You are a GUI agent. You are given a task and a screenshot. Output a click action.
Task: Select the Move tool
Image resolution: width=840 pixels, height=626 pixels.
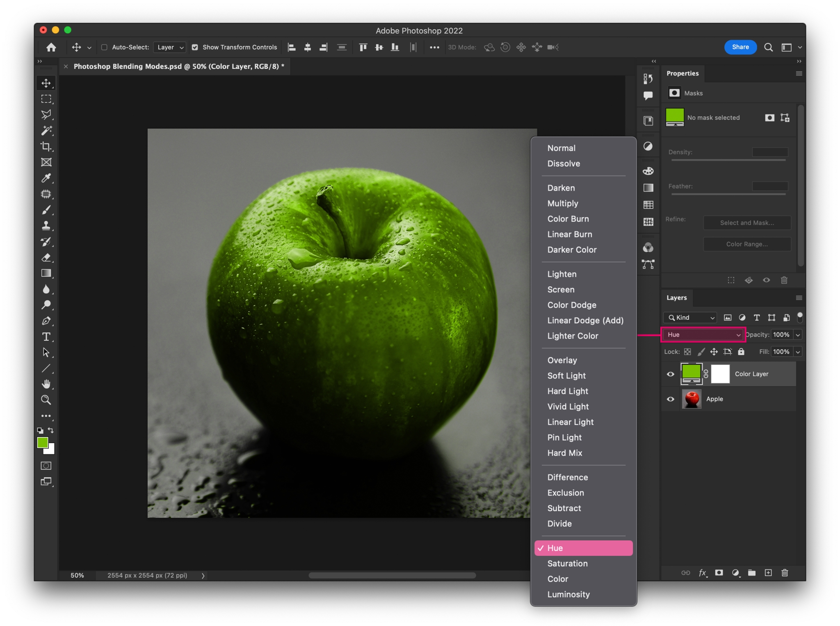point(46,83)
